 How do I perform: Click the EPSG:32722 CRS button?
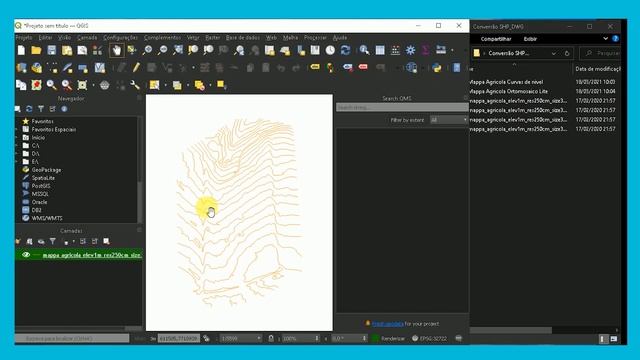coord(429,338)
